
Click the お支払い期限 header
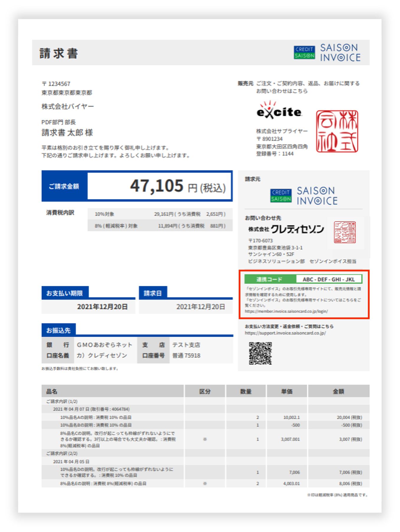click(65, 293)
